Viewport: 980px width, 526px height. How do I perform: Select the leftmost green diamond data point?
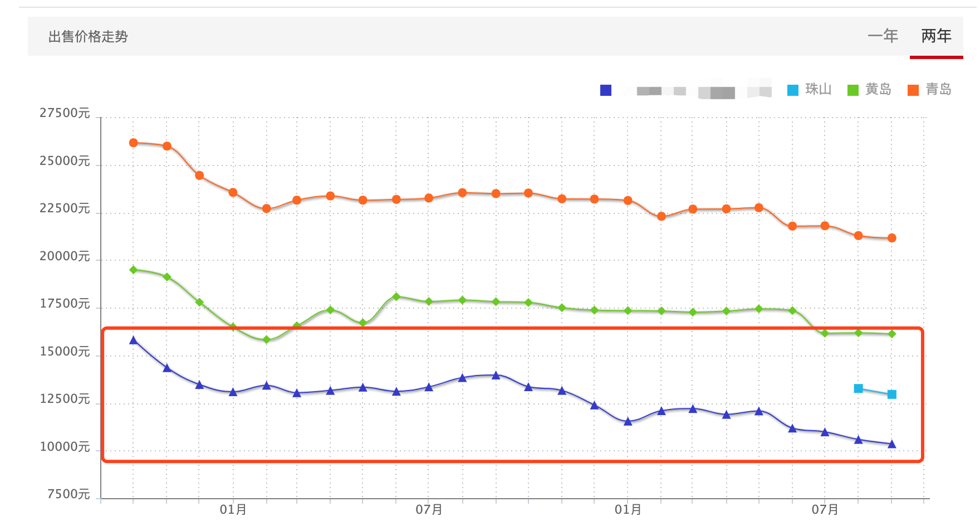click(134, 270)
